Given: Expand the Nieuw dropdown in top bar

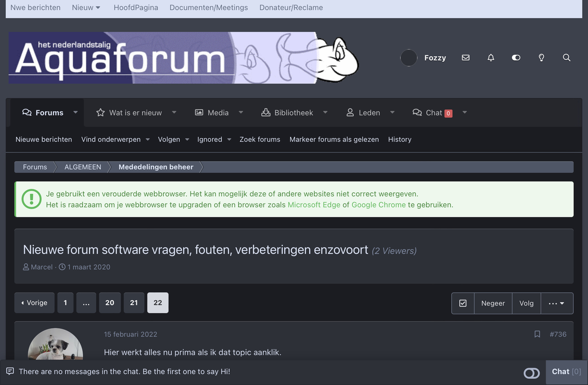Looking at the screenshot, I should [86, 8].
